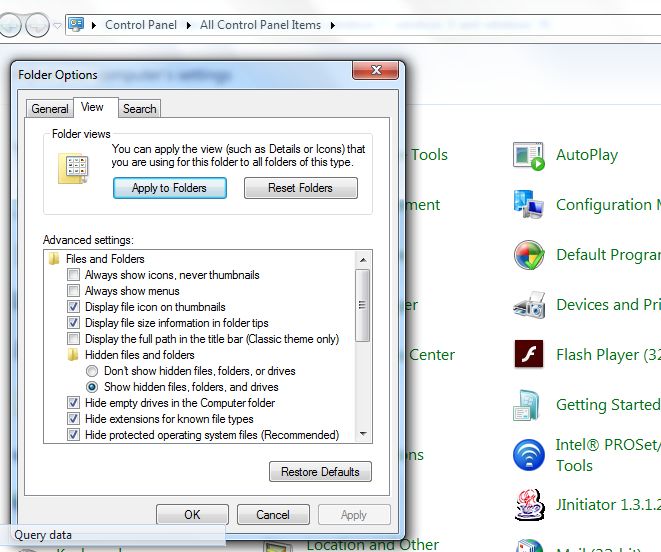Click the Forward navigation arrow
The width and height of the screenshot is (661, 552).
[37, 25]
